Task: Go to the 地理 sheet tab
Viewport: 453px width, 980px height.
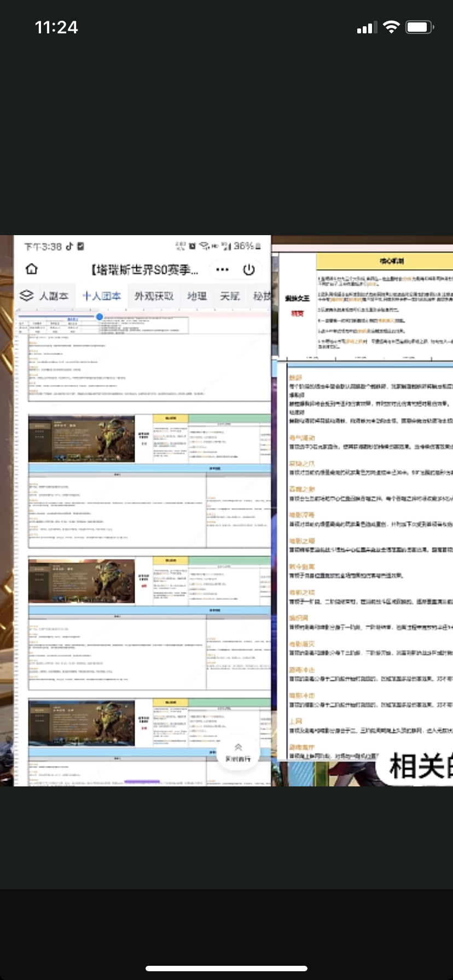Action: click(197, 296)
